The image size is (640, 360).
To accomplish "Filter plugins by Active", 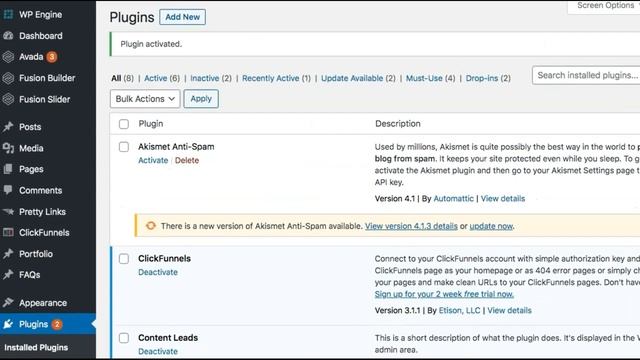I will point(156,78).
